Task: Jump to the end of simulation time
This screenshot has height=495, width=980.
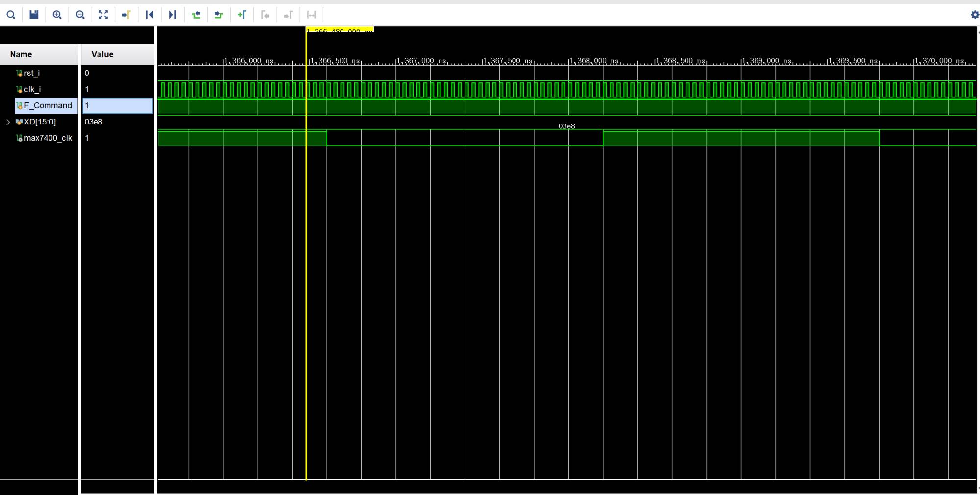Action: [172, 15]
